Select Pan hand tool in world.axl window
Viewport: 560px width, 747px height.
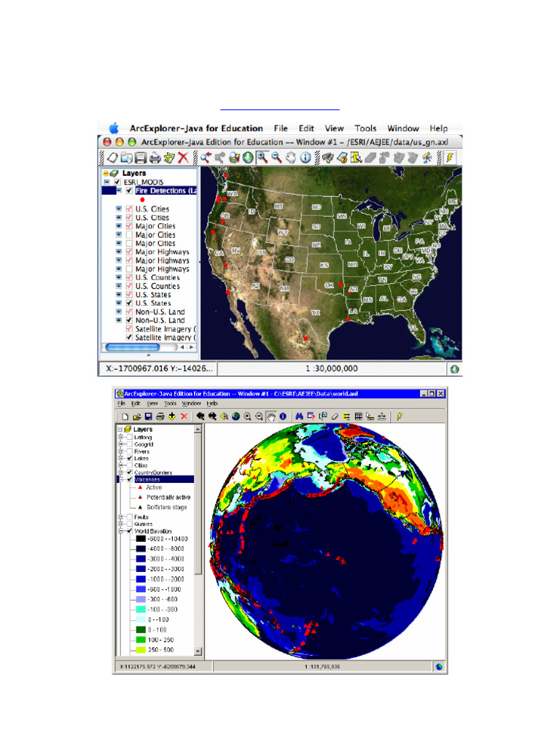(271, 417)
